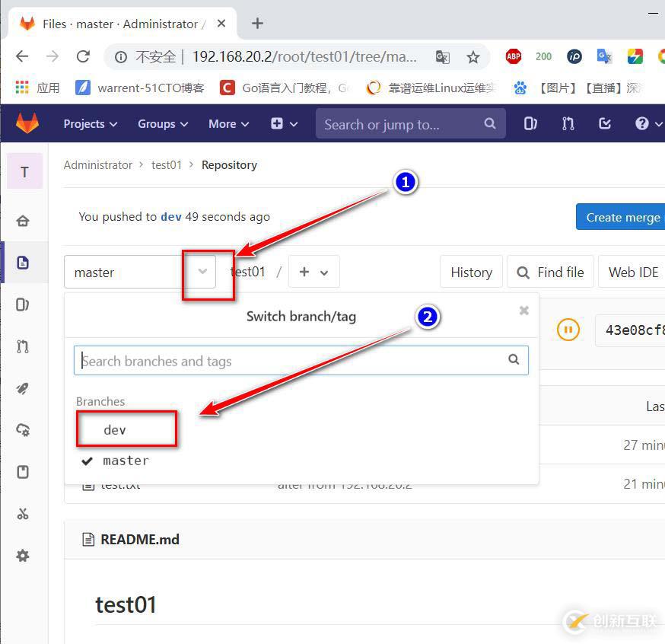This screenshot has height=644, width=665.
Task: Click test01 path link beside the branch selector
Action: [x=248, y=272]
